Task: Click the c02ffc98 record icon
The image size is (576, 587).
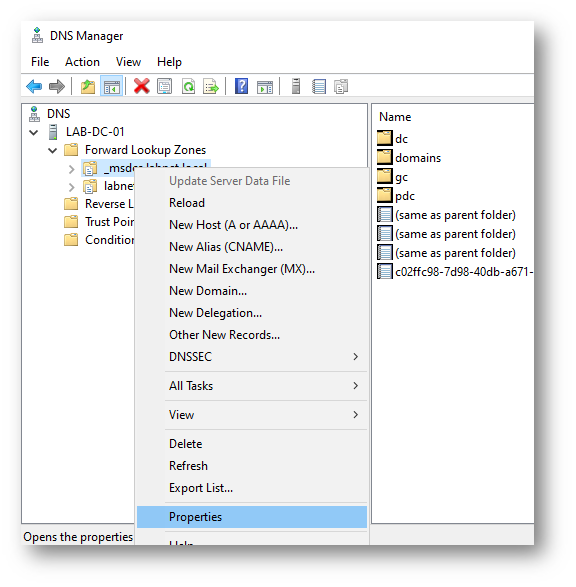Action: click(385, 271)
